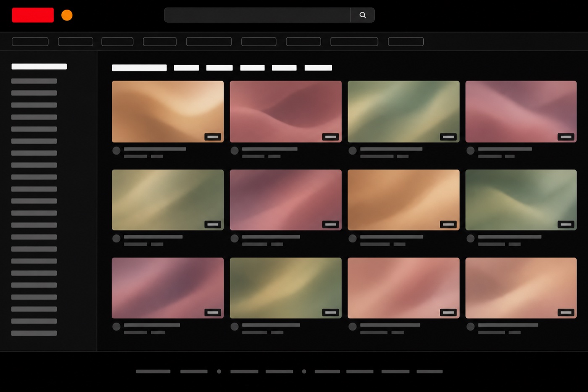
Task: Click the orange circle beside the logo
Action: 67,15
